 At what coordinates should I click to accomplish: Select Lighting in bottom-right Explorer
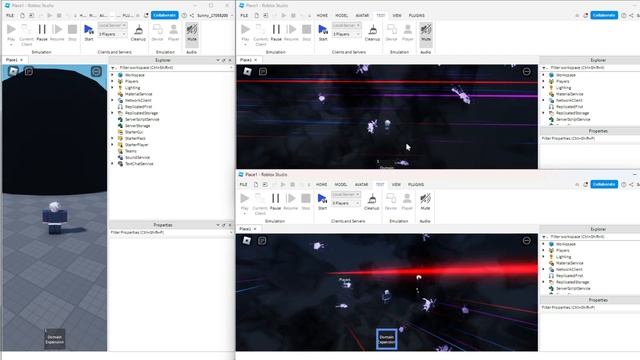coord(563,257)
